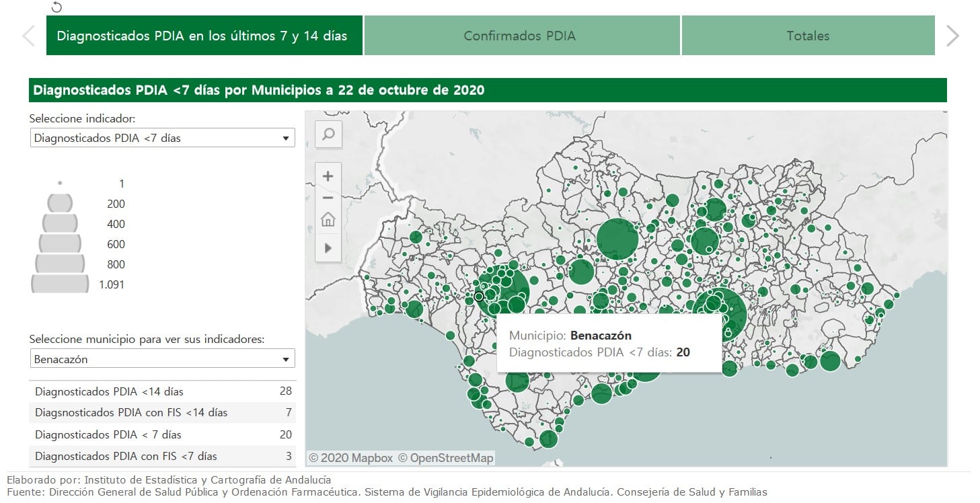980x503 pixels.
Task: Open the Benacazón municipality dropdown
Action: 162,359
